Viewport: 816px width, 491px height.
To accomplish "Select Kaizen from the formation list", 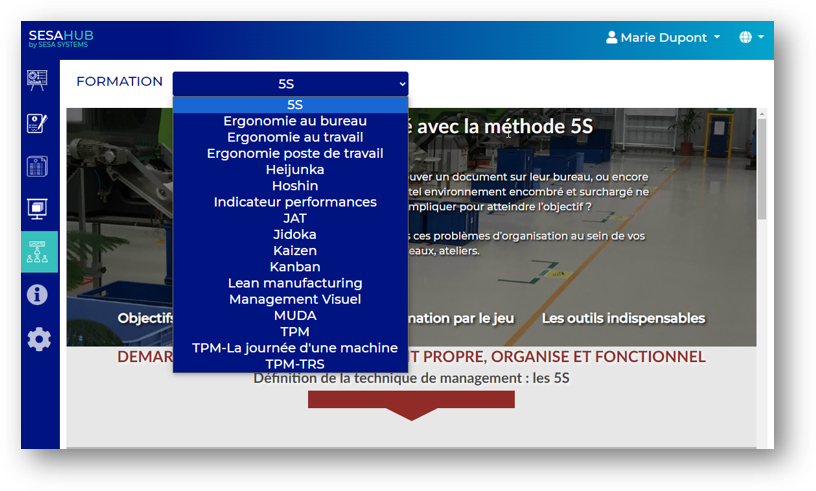I will coord(294,251).
